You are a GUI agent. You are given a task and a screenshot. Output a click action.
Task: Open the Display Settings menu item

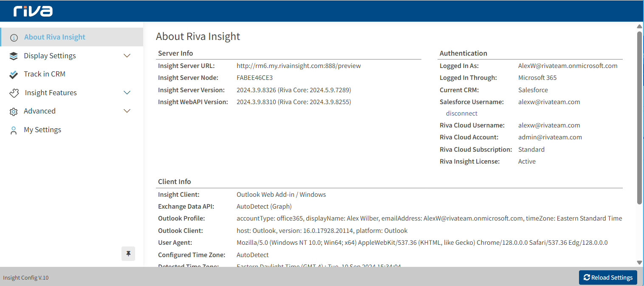[x=71, y=56]
